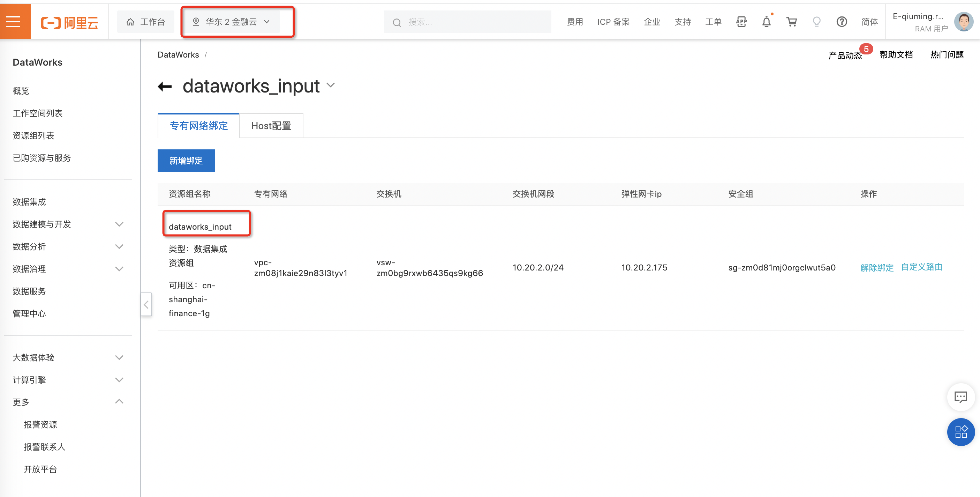Screen dimensions: 980x497
Task: Open the dataworks_input title dropdown
Action: pos(331,85)
